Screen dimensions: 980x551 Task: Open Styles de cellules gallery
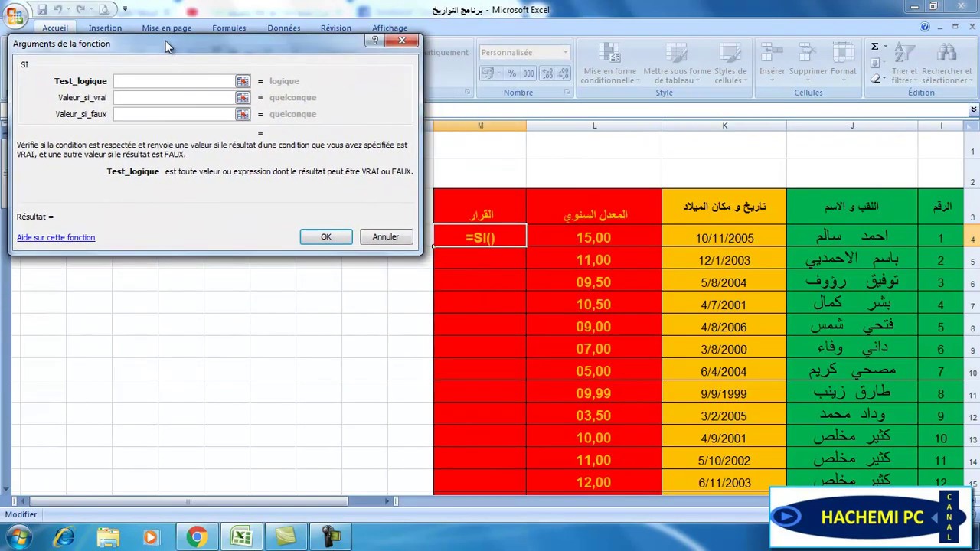click(x=730, y=64)
